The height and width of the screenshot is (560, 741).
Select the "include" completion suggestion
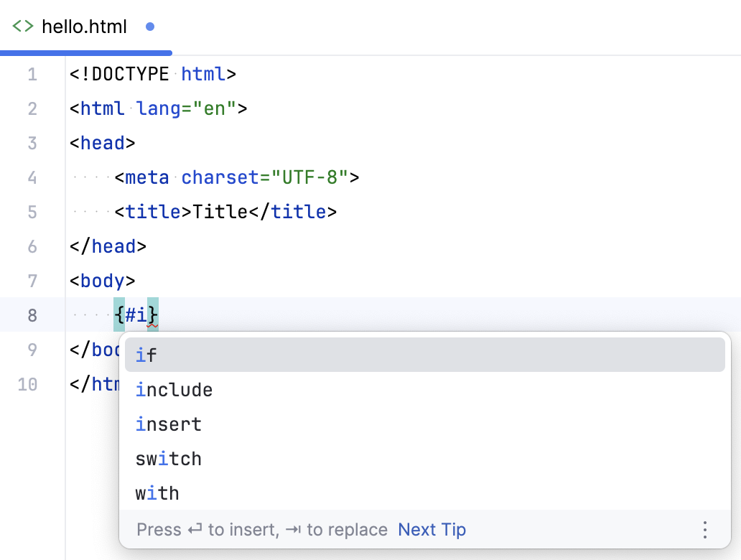174,389
